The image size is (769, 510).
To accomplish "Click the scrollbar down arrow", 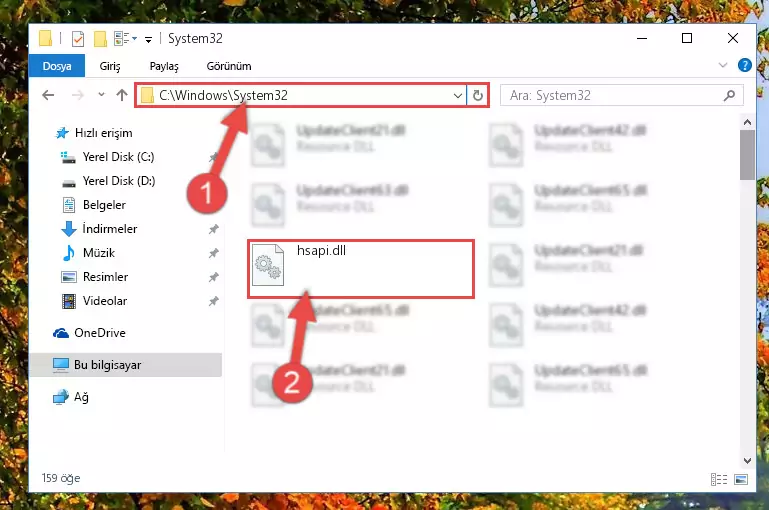I will 747,460.
